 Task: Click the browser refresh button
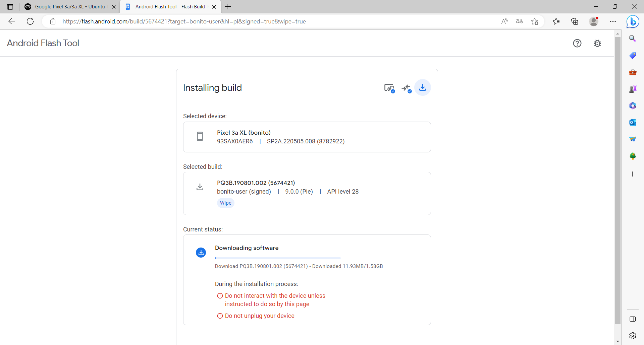(x=30, y=21)
